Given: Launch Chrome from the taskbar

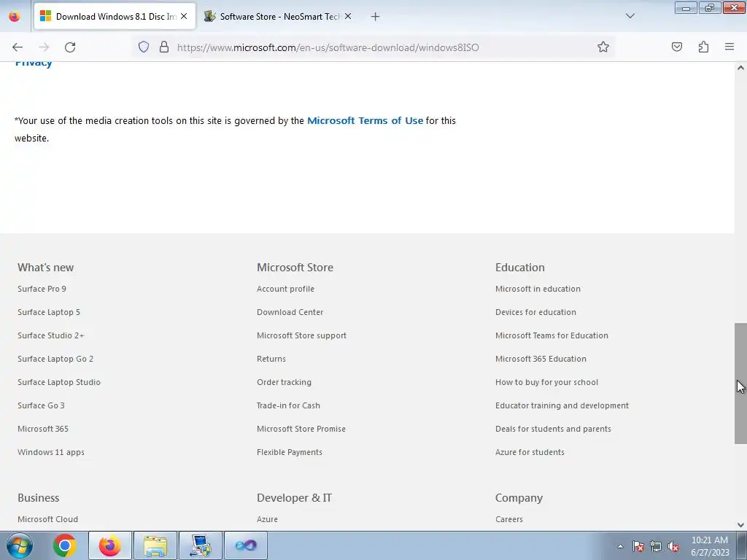Looking at the screenshot, I should click(x=64, y=545).
